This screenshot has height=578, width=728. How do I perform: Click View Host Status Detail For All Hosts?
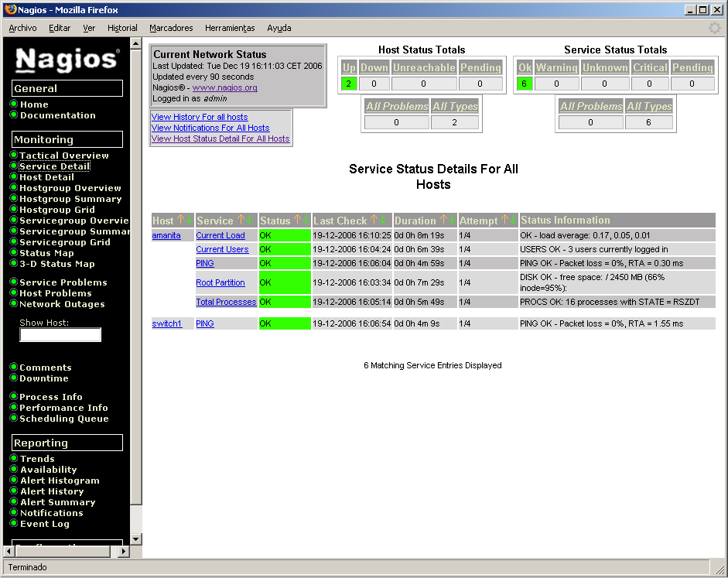(x=220, y=139)
